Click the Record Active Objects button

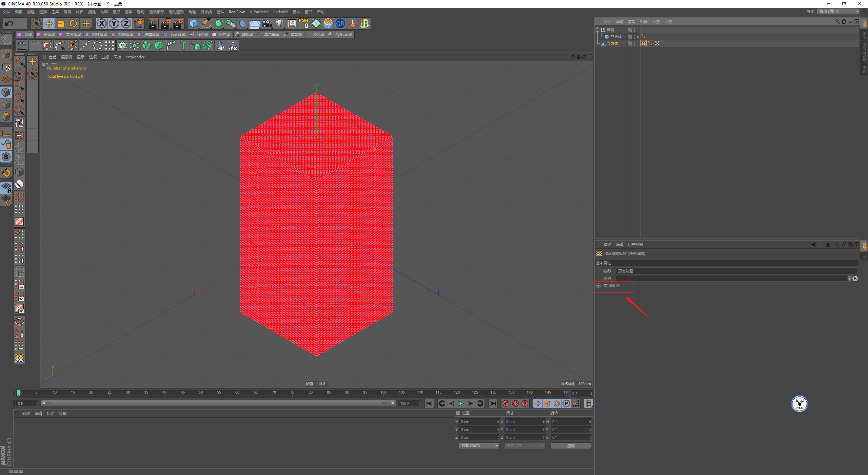coord(506,403)
